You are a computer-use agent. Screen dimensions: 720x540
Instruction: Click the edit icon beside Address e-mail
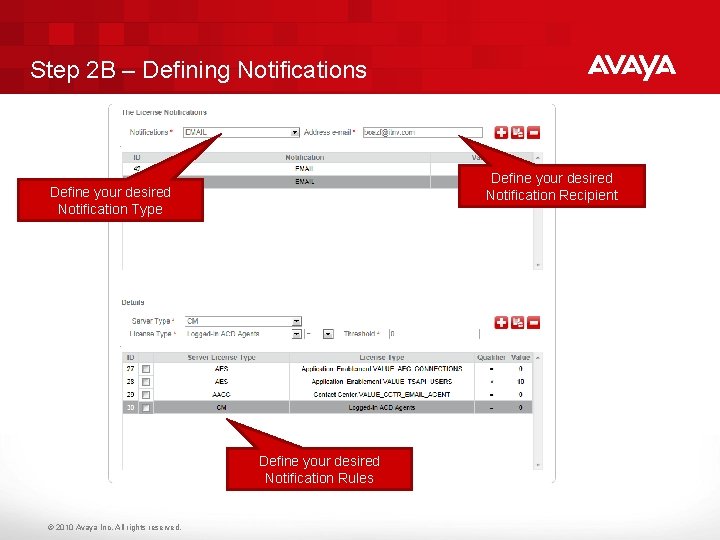[x=517, y=133]
